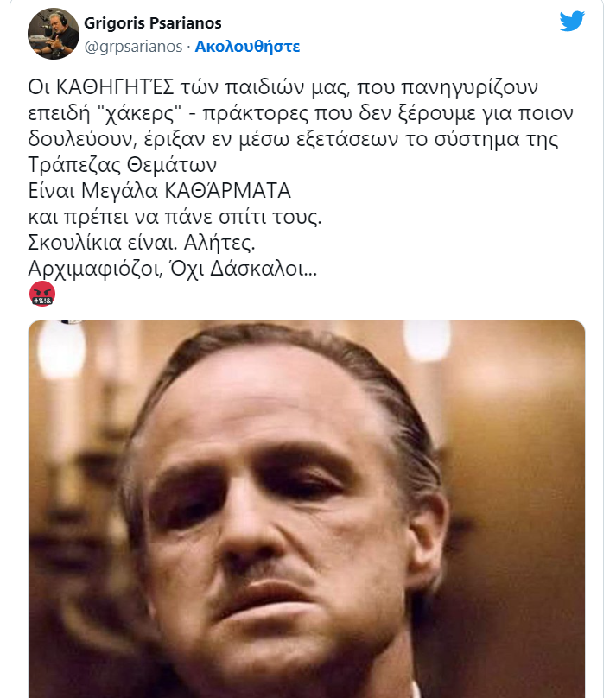Click the word Δάσκαλοι at tweet end

[264, 269]
